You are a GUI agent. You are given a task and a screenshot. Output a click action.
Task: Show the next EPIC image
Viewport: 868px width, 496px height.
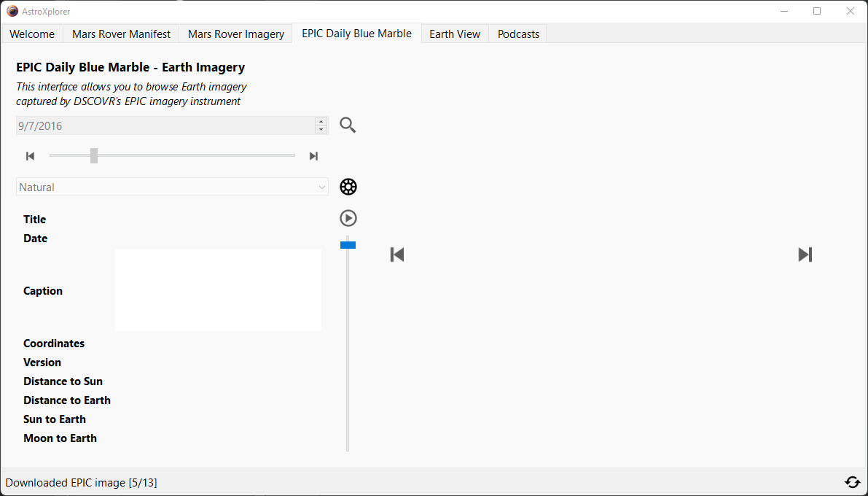[805, 255]
